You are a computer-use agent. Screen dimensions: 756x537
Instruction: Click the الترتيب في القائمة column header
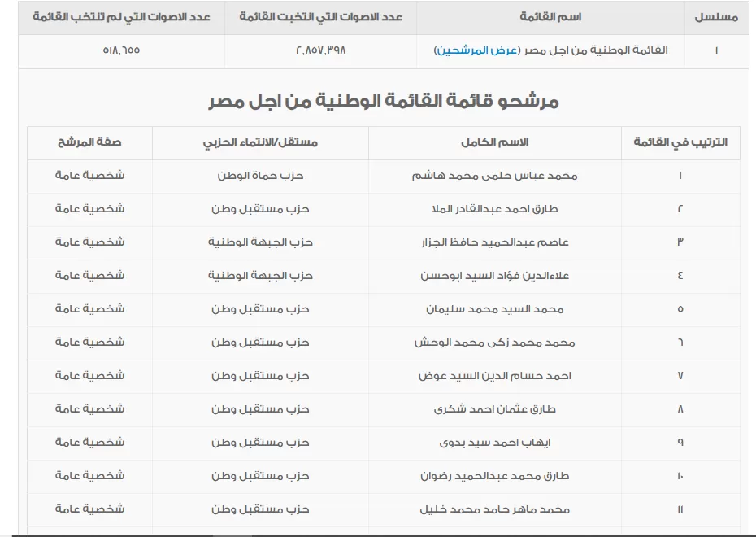(x=680, y=142)
